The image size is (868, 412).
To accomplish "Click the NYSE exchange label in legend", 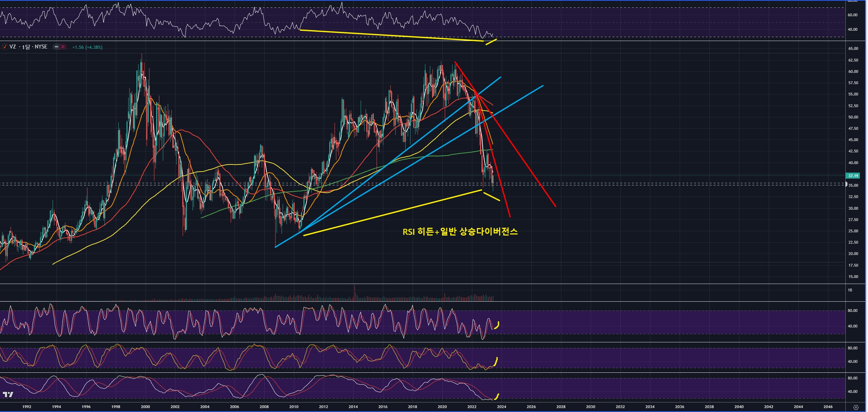I will point(41,47).
